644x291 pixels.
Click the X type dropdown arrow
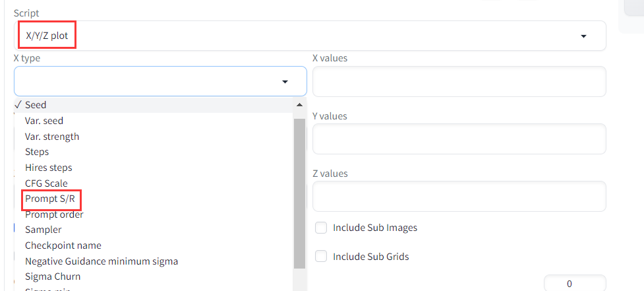click(x=285, y=81)
